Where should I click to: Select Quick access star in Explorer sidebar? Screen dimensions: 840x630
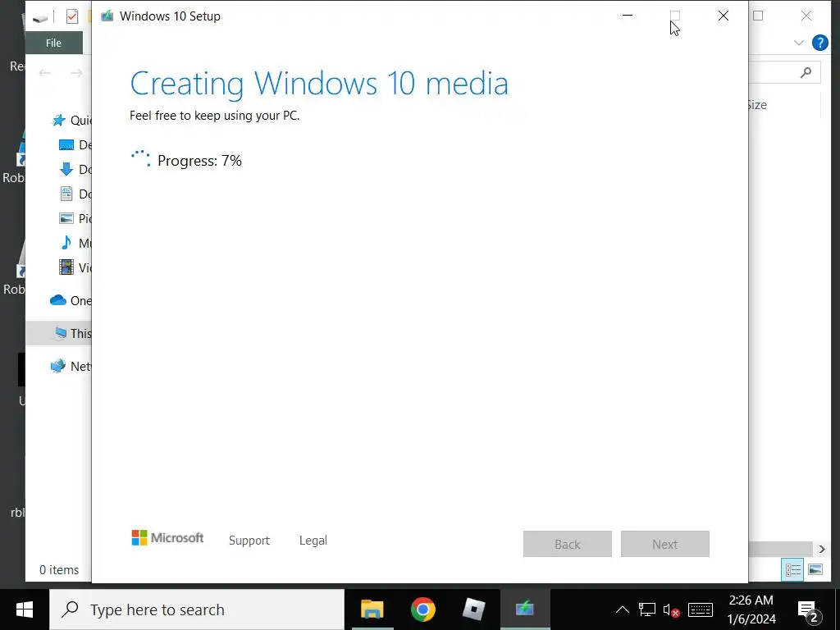(58, 120)
